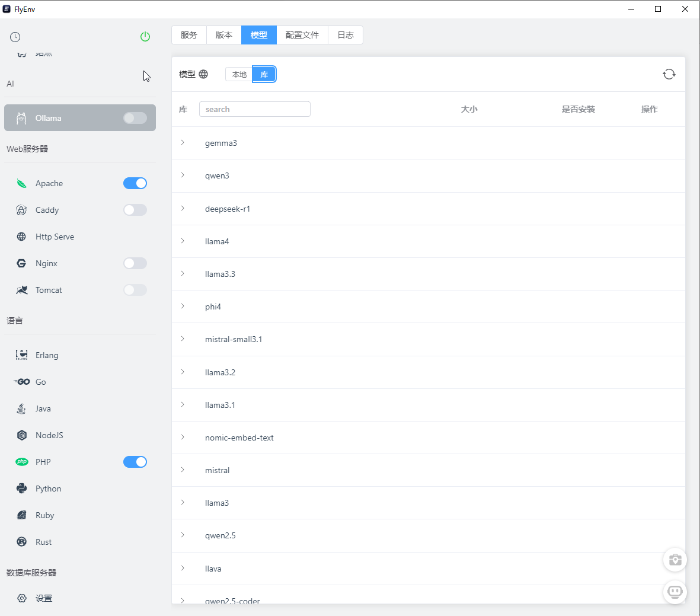Click the llama3 model name
Viewport: 700px width, 616px height.
coord(217,503)
